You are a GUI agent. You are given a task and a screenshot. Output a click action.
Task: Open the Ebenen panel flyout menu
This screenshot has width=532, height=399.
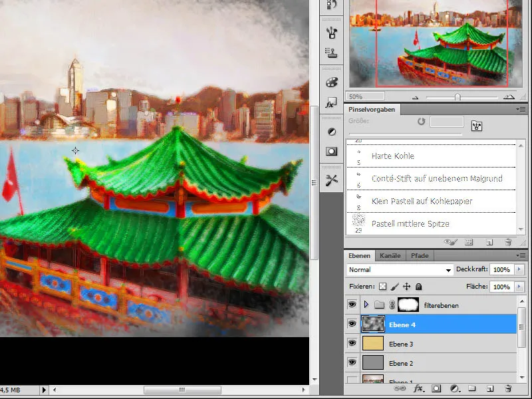(x=521, y=255)
